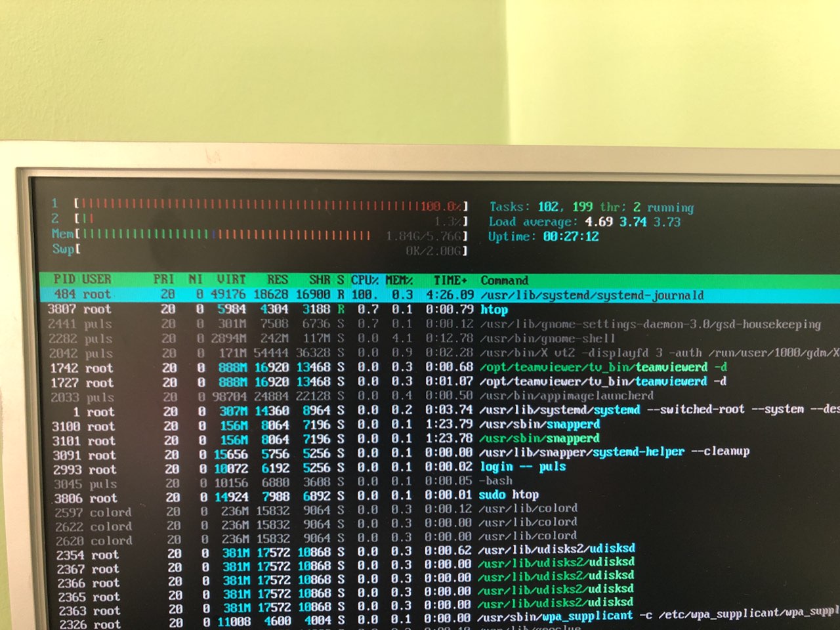The image size is (840, 630).
Task: Sort by the CPU% column header
Action: pos(364,280)
